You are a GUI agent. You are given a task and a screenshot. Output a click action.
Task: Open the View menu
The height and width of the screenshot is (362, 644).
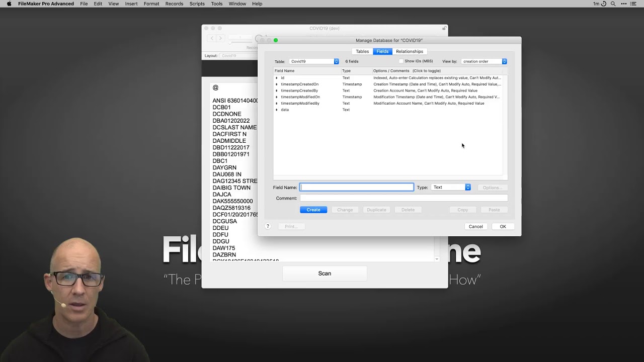[x=114, y=4]
